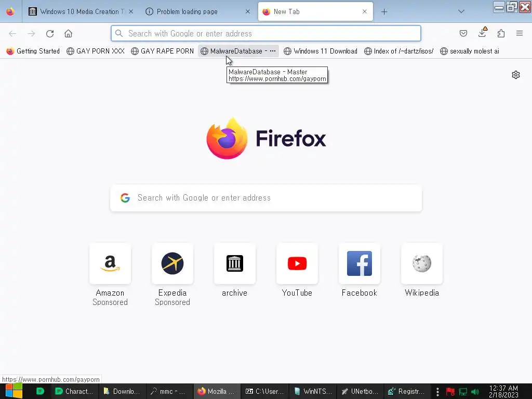Open Index of /~dartz/isos/ bookmark
Viewport: 532px width, 399px height.
[x=398, y=51]
